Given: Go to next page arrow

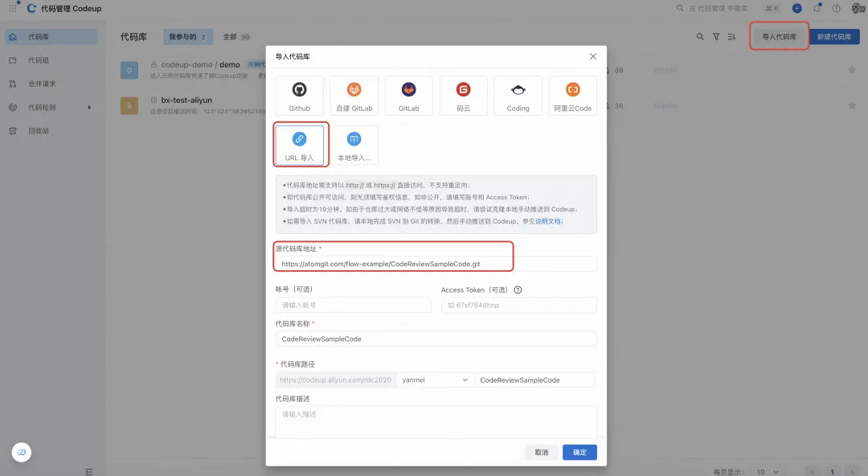Looking at the screenshot, I should point(853,471).
